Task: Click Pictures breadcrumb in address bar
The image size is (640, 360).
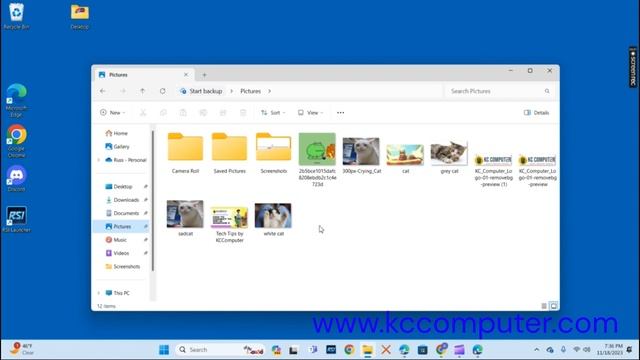Action: pyautogui.click(x=250, y=91)
